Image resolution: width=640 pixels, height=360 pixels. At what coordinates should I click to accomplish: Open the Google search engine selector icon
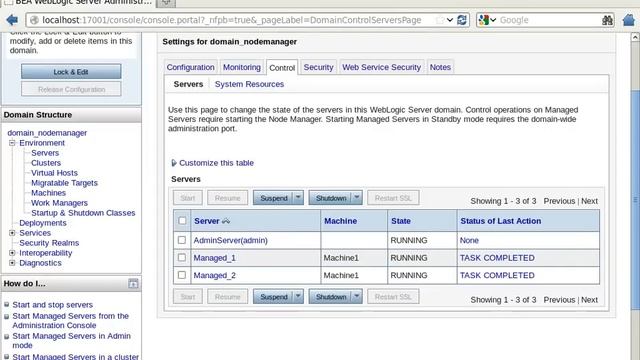coord(487,20)
